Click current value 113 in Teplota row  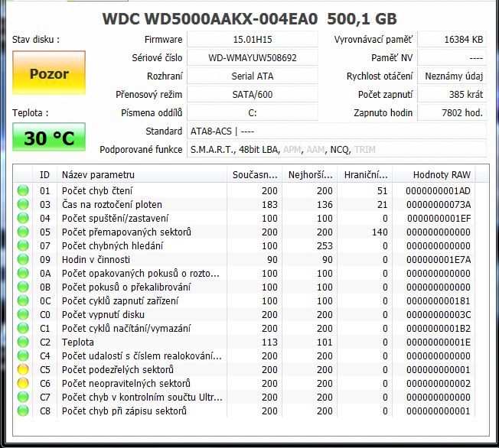(x=269, y=342)
